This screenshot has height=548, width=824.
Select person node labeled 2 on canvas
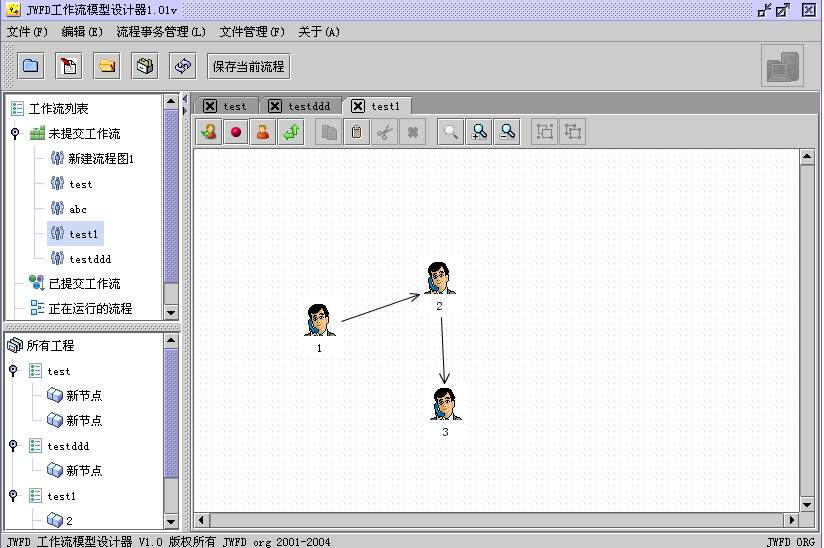[440, 278]
